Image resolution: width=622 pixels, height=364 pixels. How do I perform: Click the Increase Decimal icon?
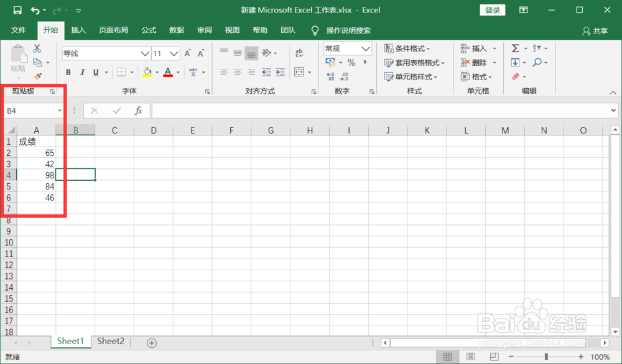(x=330, y=76)
